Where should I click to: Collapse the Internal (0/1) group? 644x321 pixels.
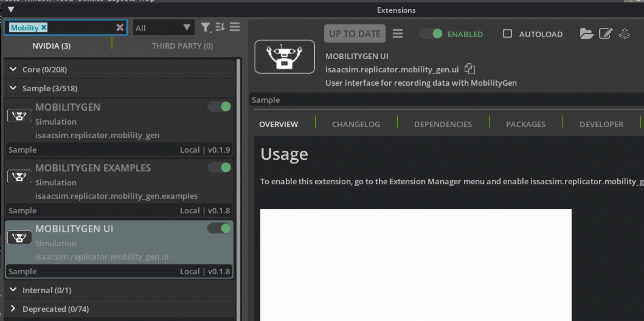[x=13, y=290]
